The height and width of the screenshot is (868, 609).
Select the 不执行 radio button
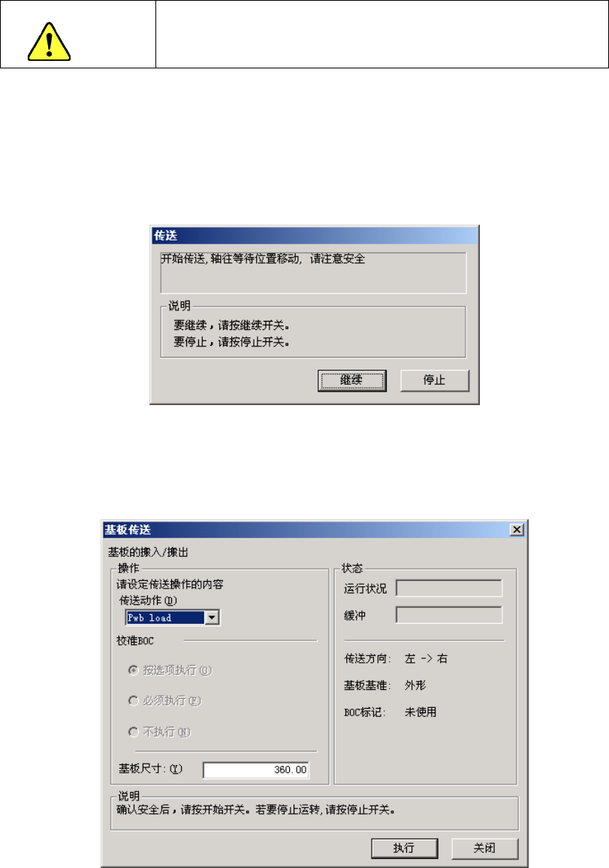134,732
